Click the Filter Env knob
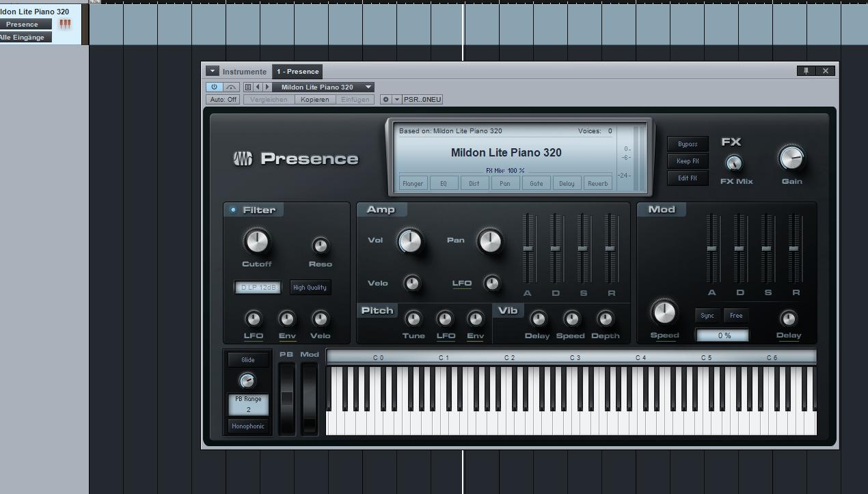 (287, 319)
